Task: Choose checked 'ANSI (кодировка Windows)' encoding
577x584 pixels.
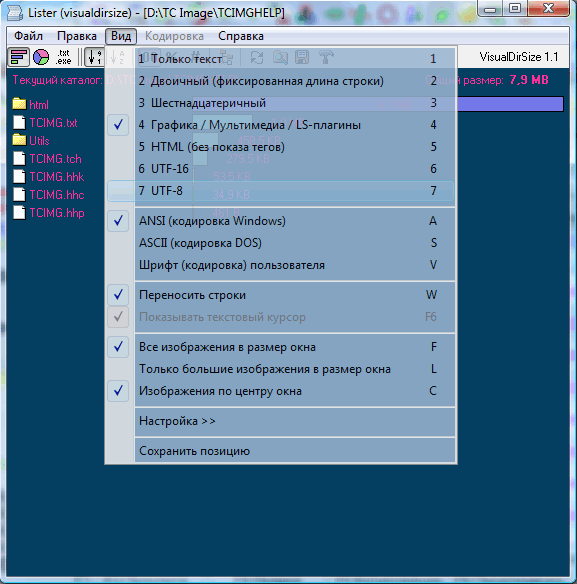Action: [281, 221]
